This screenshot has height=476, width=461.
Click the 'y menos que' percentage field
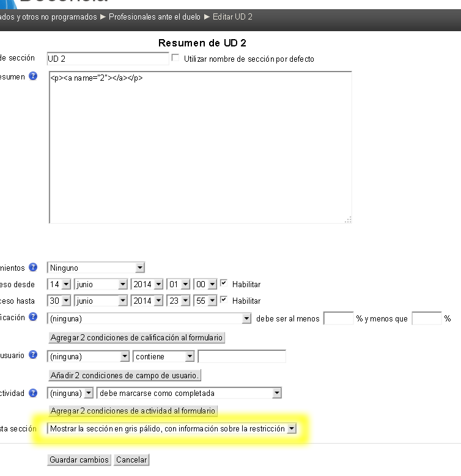tap(426, 318)
